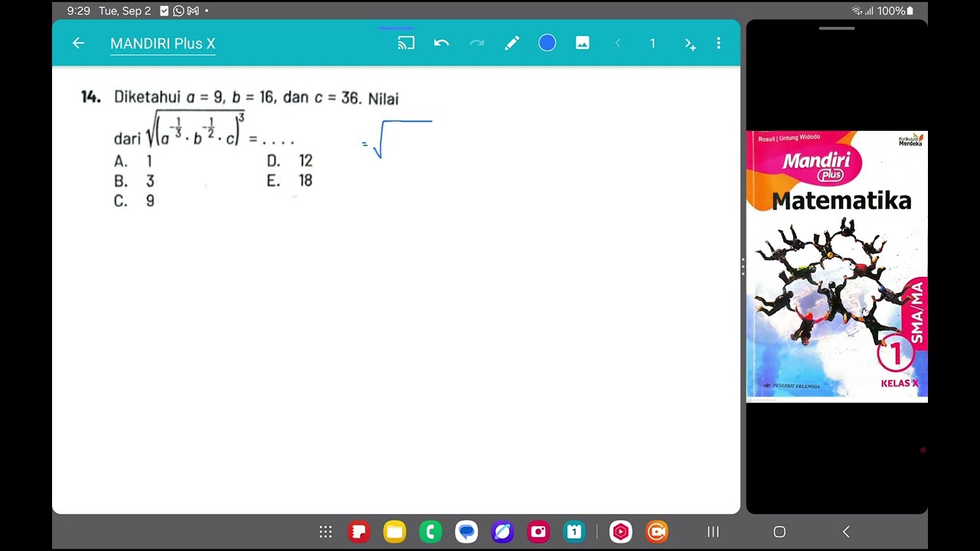
Task: Tap the recent apps navigation button
Action: tap(713, 532)
